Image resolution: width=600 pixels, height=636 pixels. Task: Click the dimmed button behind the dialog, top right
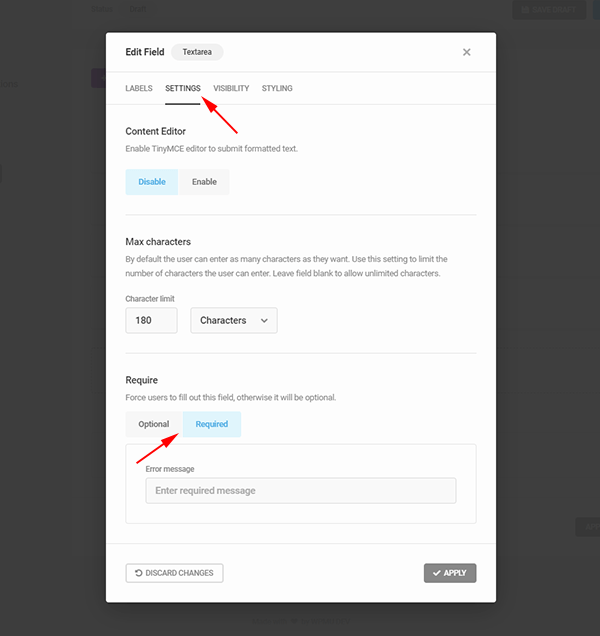pyautogui.click(x=548, y=10)
